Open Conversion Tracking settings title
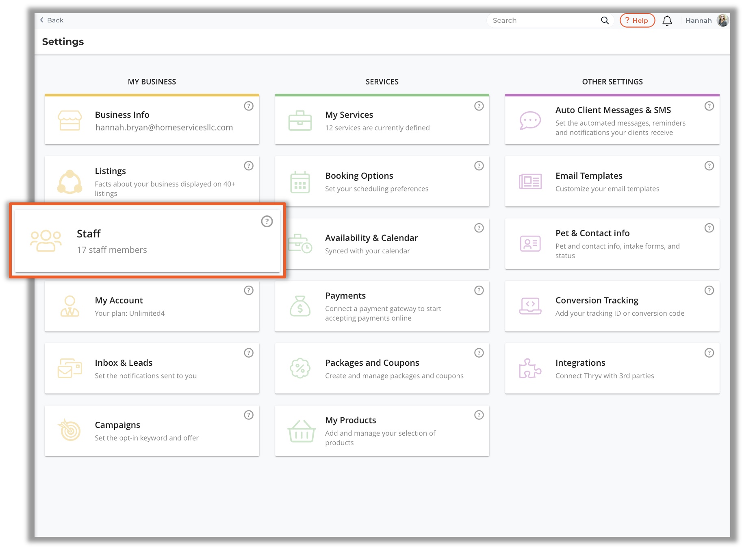The width and height of the screenshot is (755, 560). click(597, 300)
